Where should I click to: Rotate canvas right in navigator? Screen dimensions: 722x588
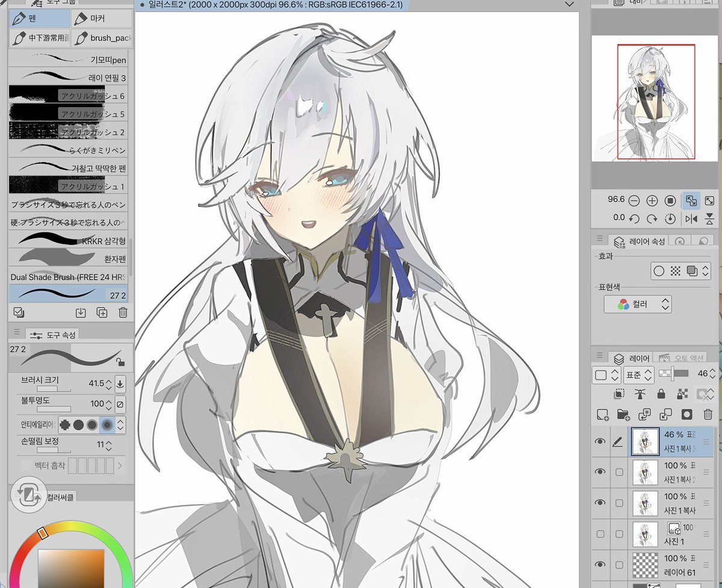(x=652, y=218)
